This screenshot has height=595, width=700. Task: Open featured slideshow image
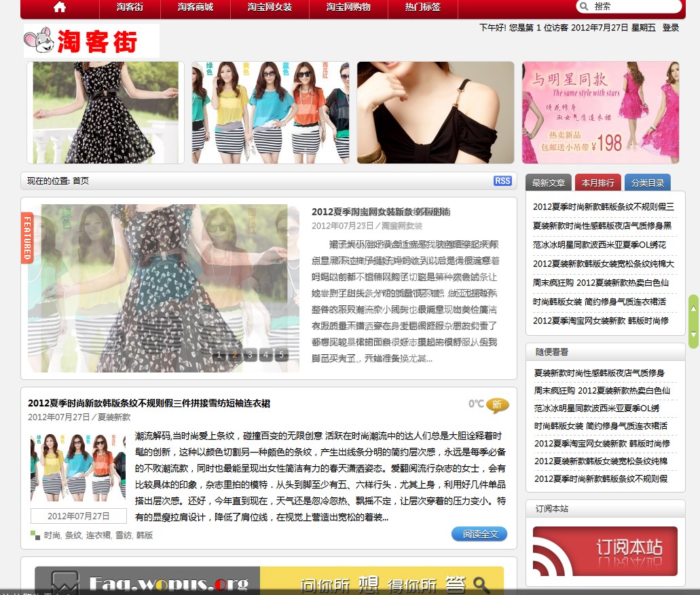pyautogui.click(x=164, y=288)
